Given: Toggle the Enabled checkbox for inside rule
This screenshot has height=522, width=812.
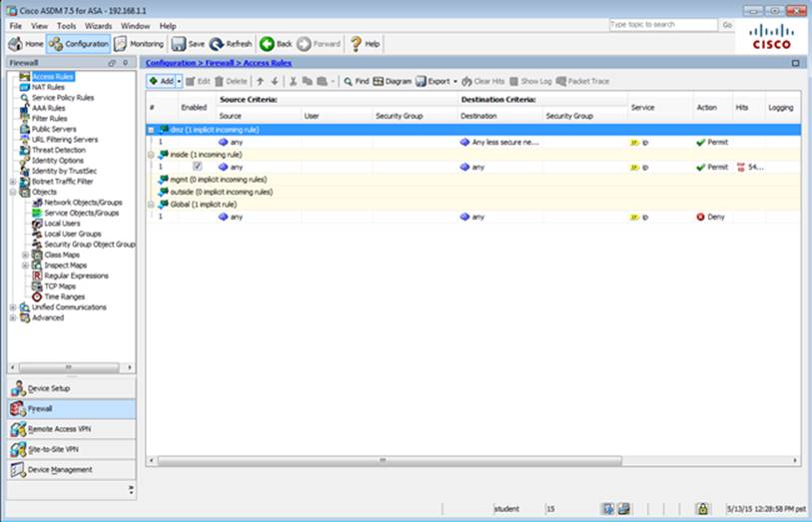Looking at the screenshot, I should pyautogui.click(x=197, y=167).
